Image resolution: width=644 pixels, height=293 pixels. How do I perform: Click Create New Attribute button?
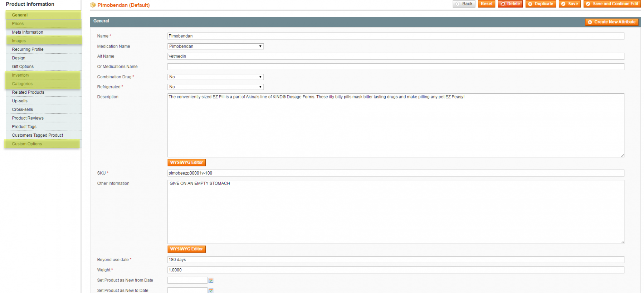(x=612, y=22)
